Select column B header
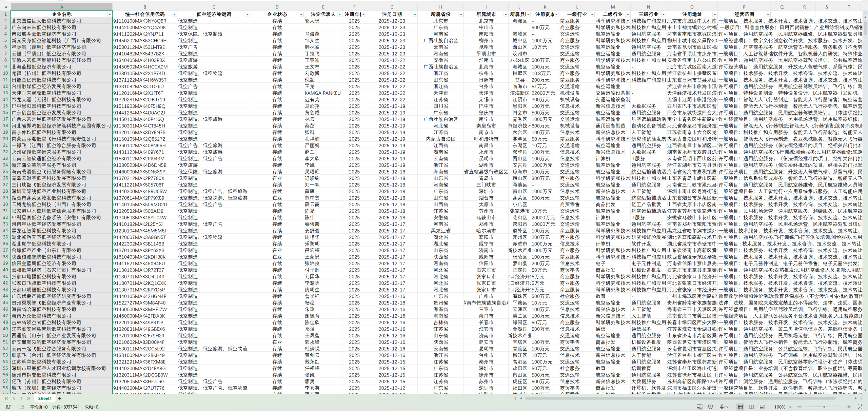The image size is (868, 411). (145, 7)
